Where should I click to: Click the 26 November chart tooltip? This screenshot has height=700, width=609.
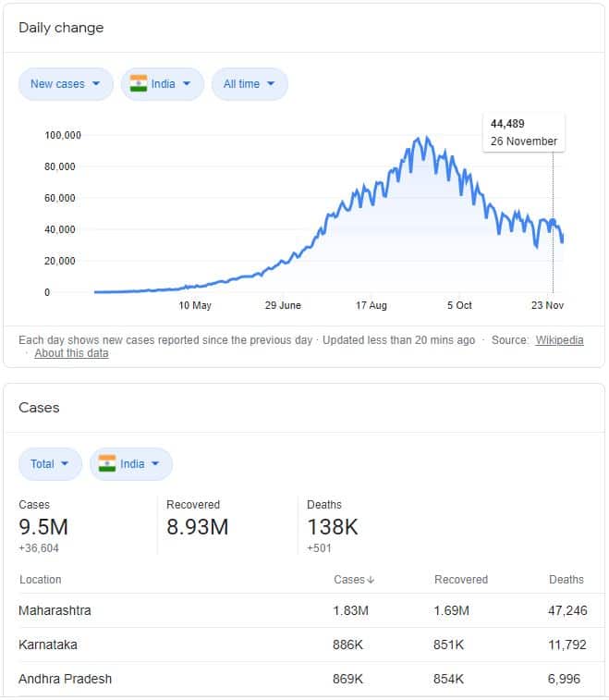tap(523, 132)
